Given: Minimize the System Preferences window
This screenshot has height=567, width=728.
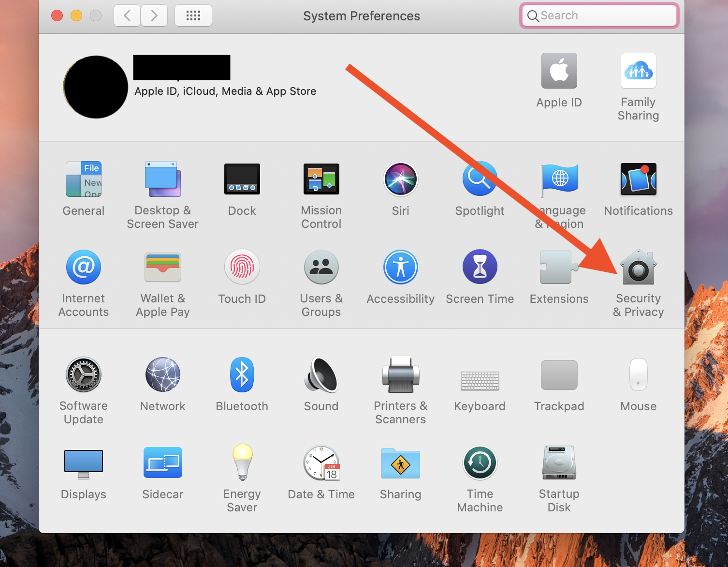Looking at the screenshot, I should (x=76, y=15).
